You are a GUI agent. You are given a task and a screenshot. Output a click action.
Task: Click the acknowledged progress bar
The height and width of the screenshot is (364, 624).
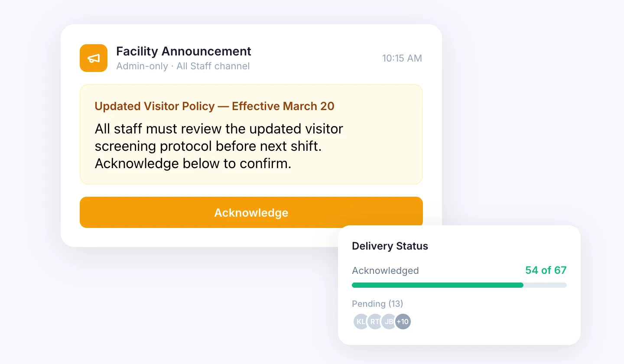459,285
